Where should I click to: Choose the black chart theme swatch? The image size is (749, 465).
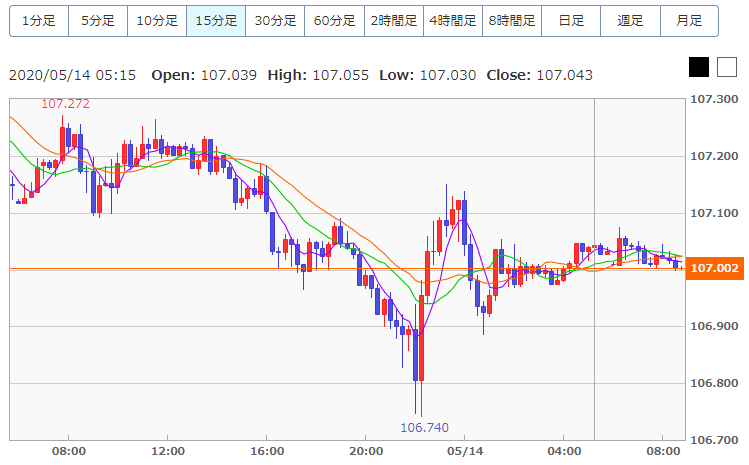pyautogui.click(x=699, y=67)
